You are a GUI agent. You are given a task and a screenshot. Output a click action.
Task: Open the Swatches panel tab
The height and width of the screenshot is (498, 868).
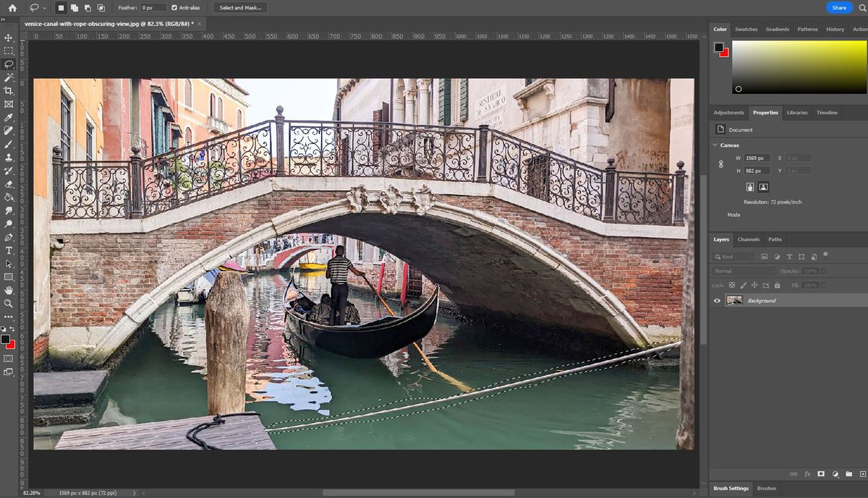746,29
